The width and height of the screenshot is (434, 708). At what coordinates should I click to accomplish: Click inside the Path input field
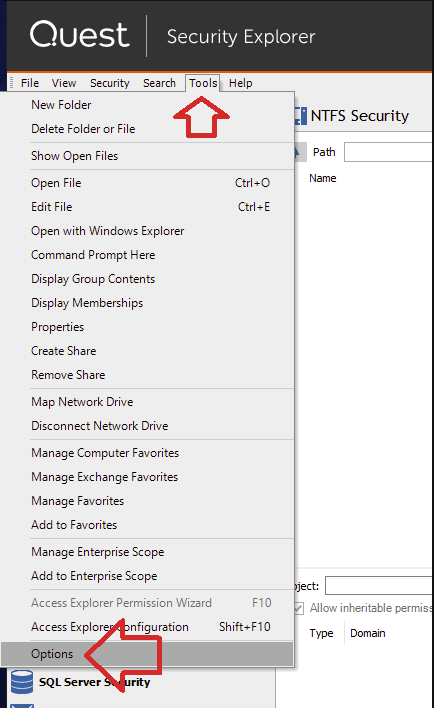tap(388, 152)
